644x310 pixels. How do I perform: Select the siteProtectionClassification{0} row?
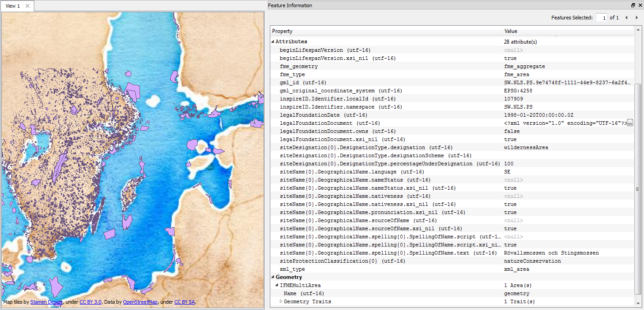pos(452,261)
